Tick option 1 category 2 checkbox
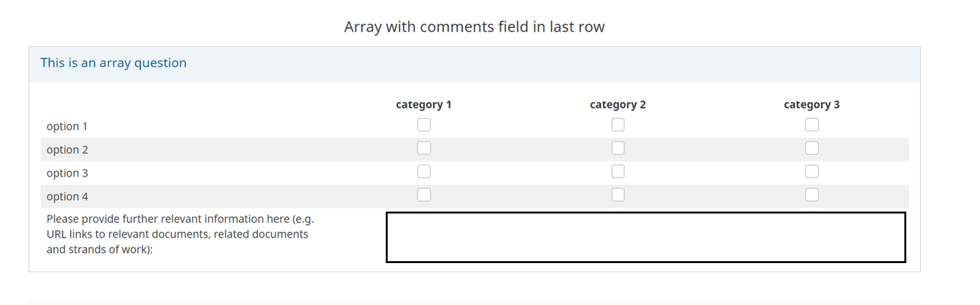This screenshot has width=980, height=305. (618, 125)
